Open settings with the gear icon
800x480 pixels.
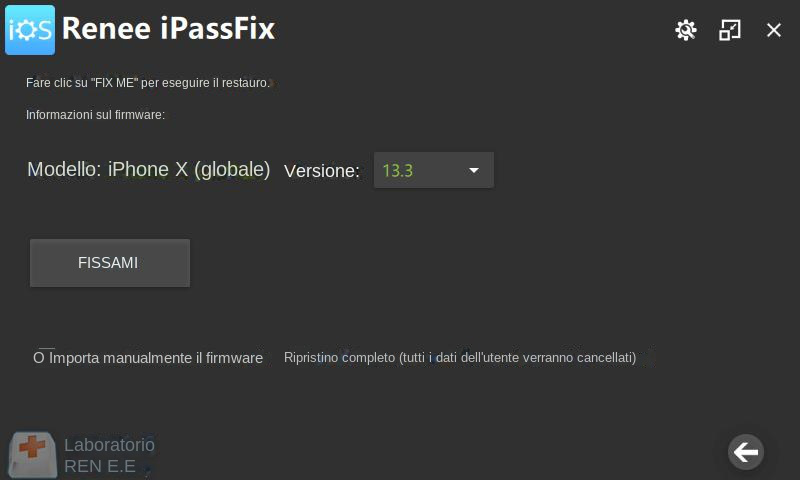[685, 30]
